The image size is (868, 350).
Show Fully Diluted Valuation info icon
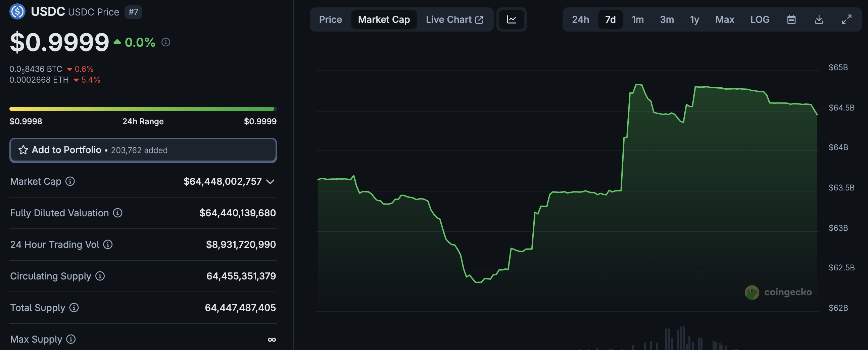[x=117, y=213]
